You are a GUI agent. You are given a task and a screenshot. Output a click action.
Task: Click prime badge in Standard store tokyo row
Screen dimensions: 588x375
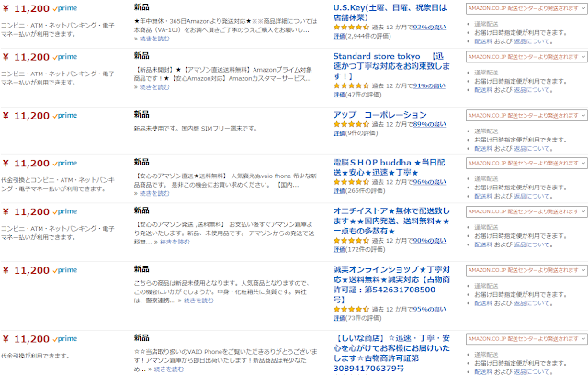coord(65,57)
